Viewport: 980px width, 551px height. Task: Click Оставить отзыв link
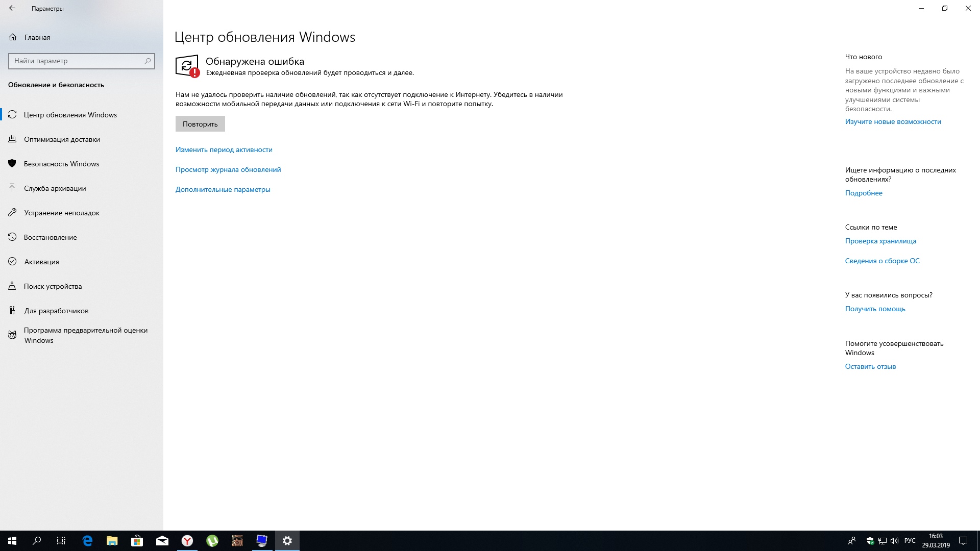coord(870,366)
